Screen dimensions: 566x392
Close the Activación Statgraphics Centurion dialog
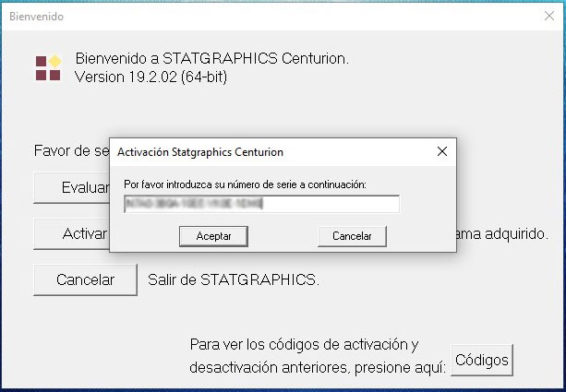(441, 151)
